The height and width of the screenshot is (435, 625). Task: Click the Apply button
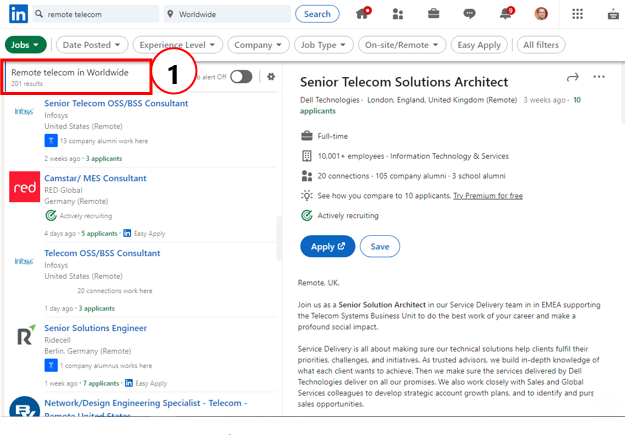(328, 246)
